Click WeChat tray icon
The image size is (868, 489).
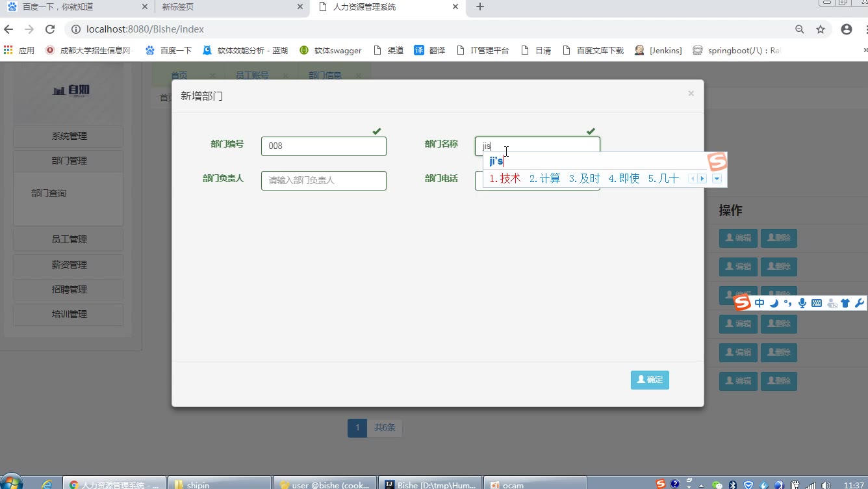tap(717, 485)
